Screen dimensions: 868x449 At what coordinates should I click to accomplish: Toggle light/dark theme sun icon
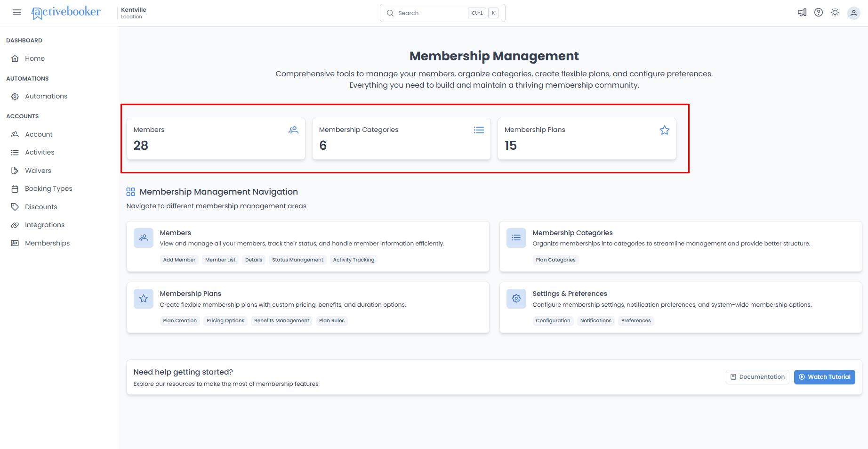click(835, 13)
